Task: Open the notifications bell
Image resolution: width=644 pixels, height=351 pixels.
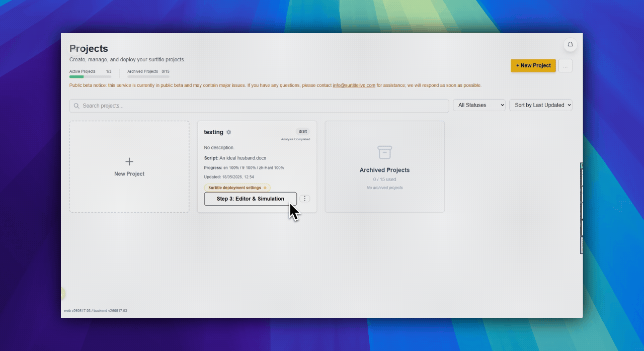Action: point(570,45)
